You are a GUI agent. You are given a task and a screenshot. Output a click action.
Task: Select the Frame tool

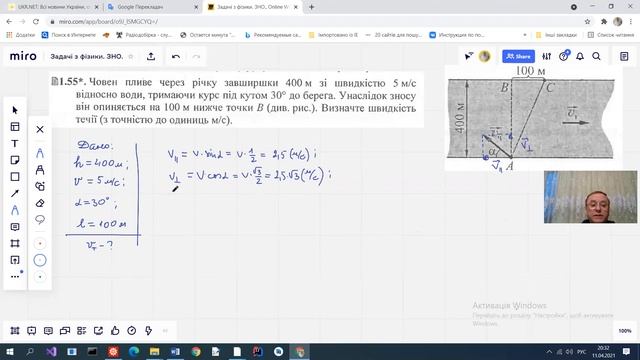15,244
